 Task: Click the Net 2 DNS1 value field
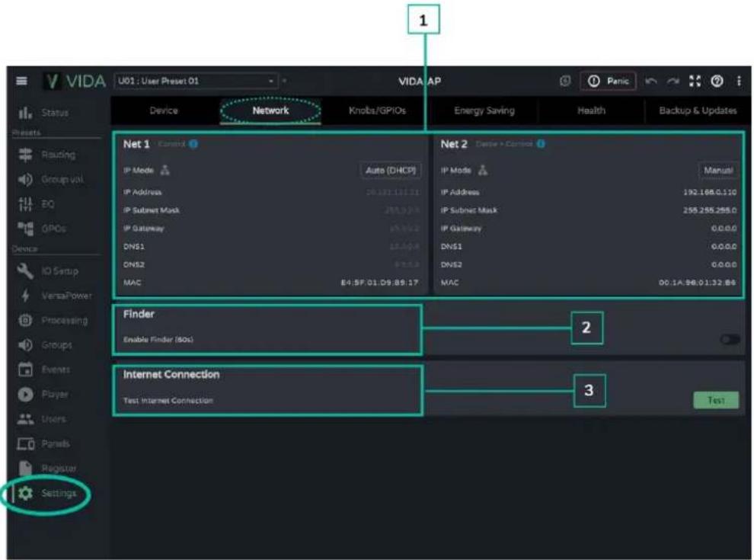coord(724,246)
